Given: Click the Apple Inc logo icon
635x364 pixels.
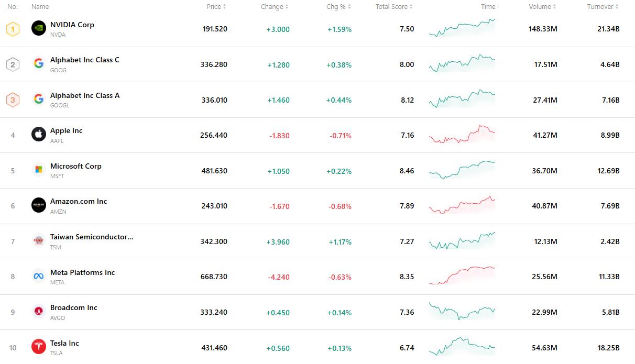Looking at the screenshot, I should (39, 135).
